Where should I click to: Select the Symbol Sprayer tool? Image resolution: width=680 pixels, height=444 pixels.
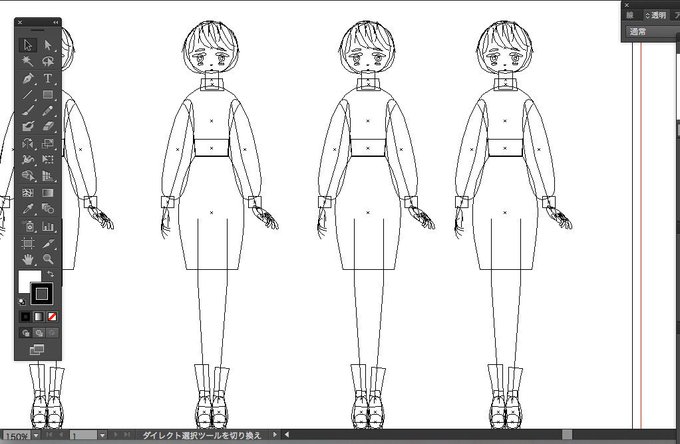coord(28,226)
